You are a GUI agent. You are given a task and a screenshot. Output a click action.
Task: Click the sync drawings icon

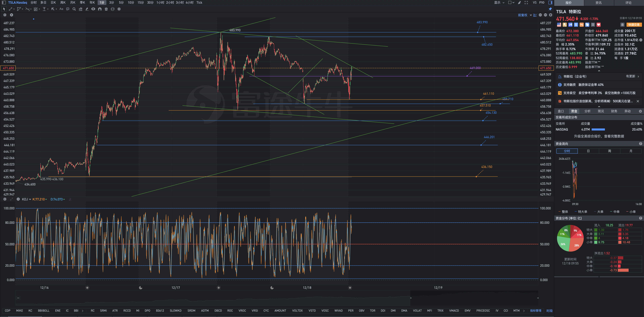pos(113,9)
